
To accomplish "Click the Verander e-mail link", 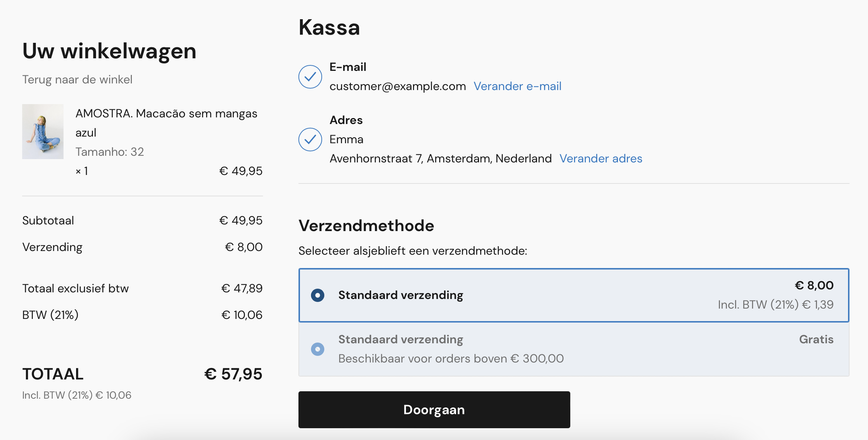I will 517,86.
